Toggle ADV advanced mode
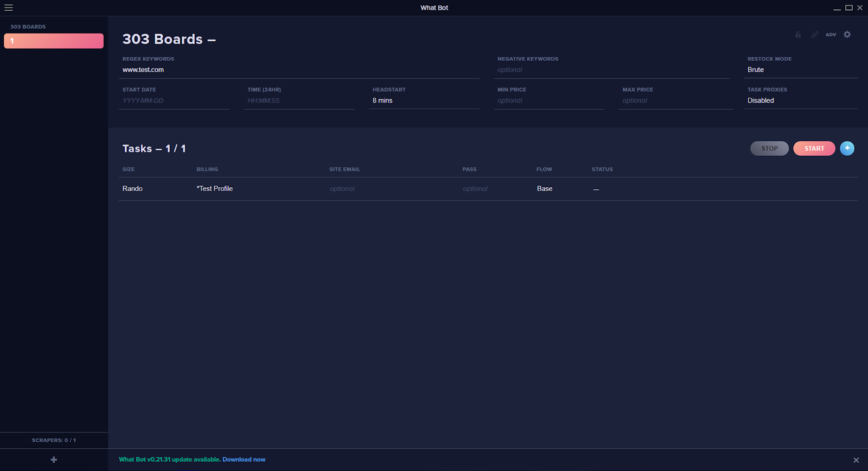The width and height of the screenshot is (868, 471). click(831, 35)
